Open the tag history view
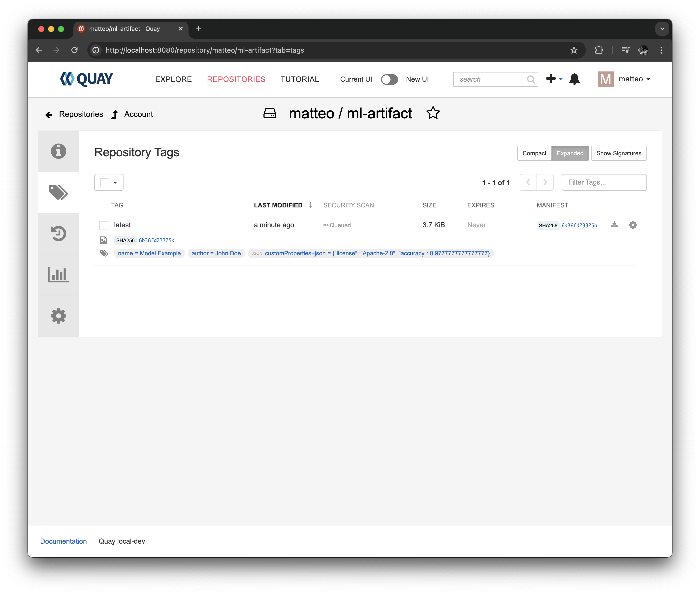Image resolution: width=700 pixels, height=594 pixels. (x=59, y=234)
